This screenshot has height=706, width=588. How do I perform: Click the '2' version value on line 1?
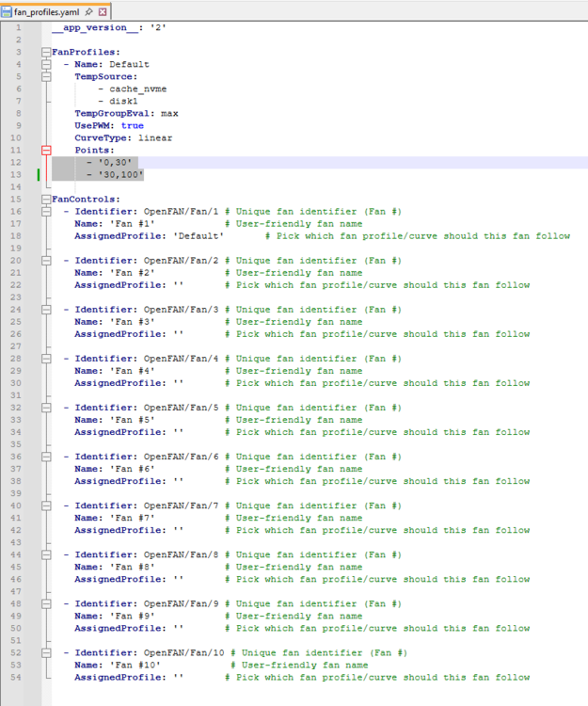[158, 27]
